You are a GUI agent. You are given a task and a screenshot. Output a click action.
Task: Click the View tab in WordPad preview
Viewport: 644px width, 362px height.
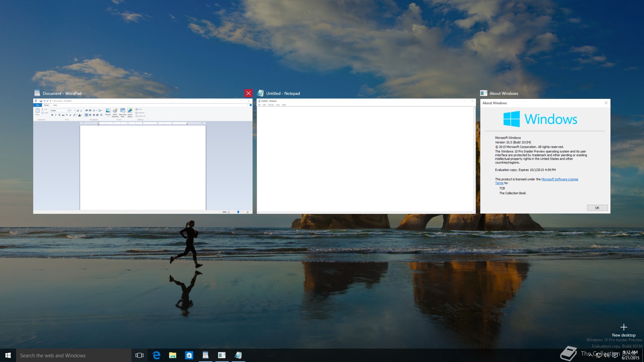[x=55, y=105]
